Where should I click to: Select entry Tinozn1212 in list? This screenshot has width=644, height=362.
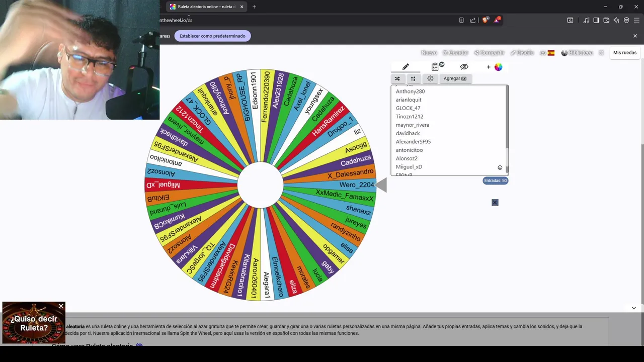click(x=410, y=117)
